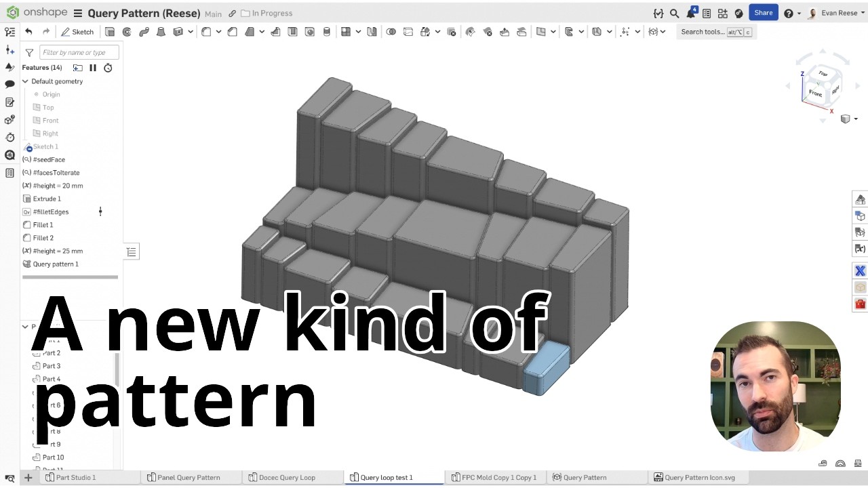Click the Front face of view cube
868x488 pixels.
[815, 94]
